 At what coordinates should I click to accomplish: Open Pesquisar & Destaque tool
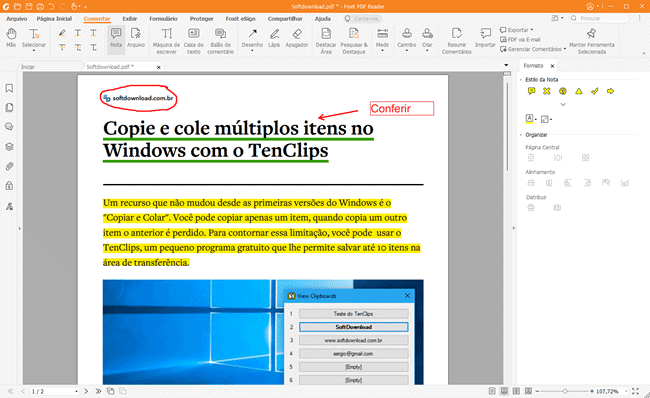pyautogui.click(x=354, y=41)
